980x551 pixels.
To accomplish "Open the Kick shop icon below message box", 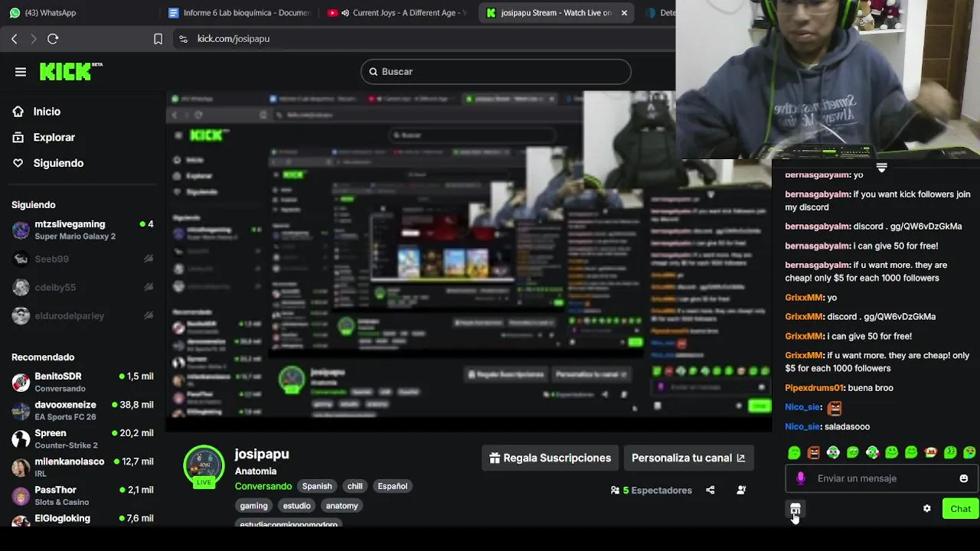I will point(795,509).
